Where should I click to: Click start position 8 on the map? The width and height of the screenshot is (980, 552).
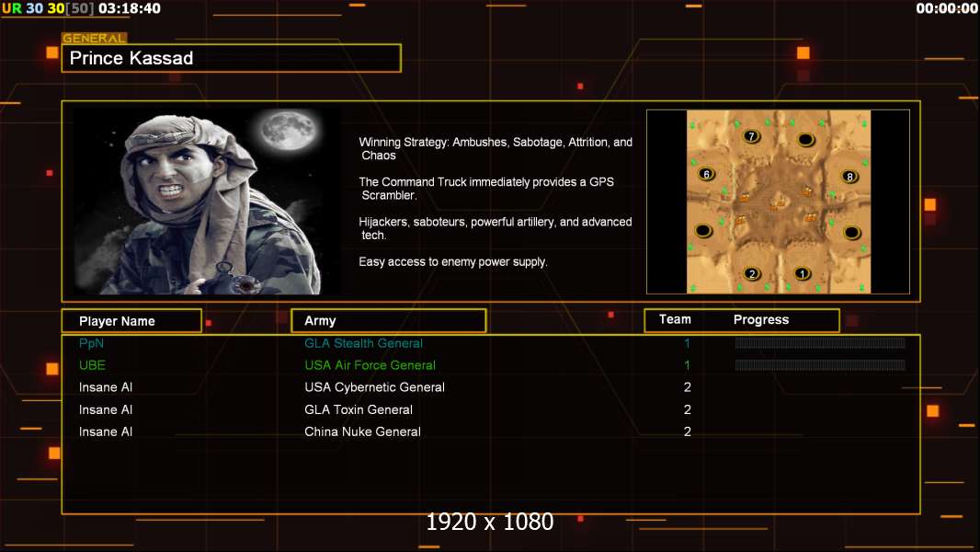pyautogui.click(x=849, y=177)
